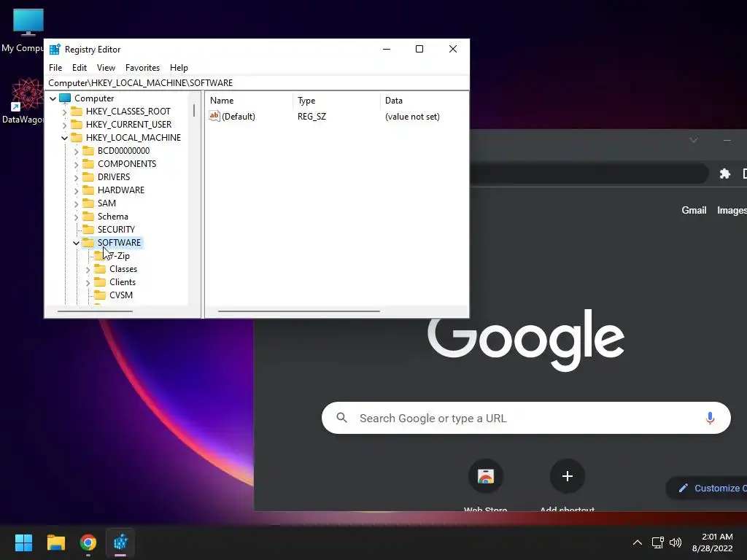Expand HKEY_CURRENT_USER key

click(x=65, y=125)
